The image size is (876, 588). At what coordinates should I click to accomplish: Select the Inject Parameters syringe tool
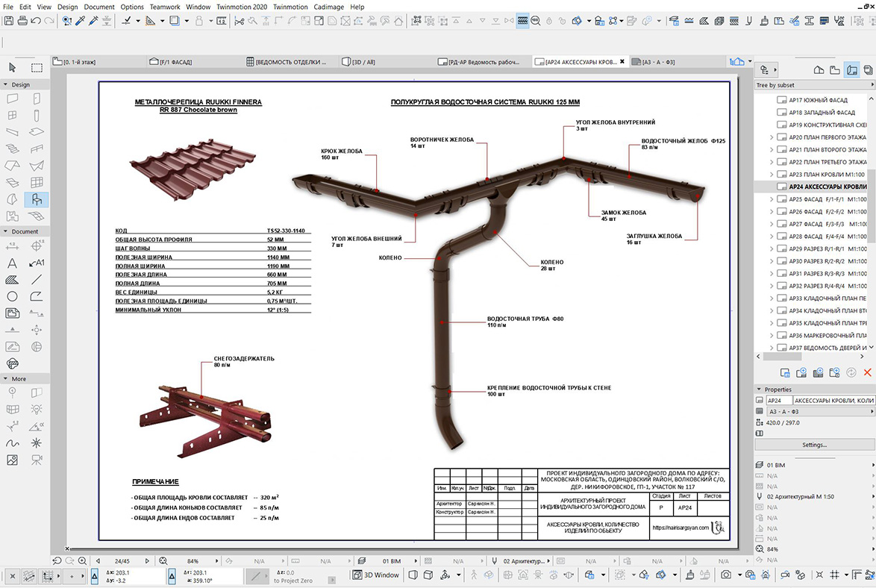93,21
